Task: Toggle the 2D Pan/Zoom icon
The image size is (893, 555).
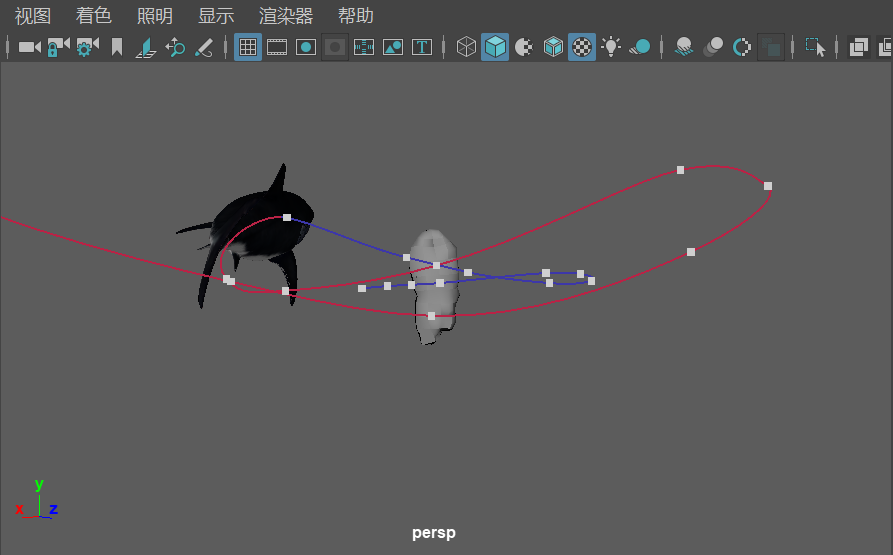Action: (x=175, y=47)
